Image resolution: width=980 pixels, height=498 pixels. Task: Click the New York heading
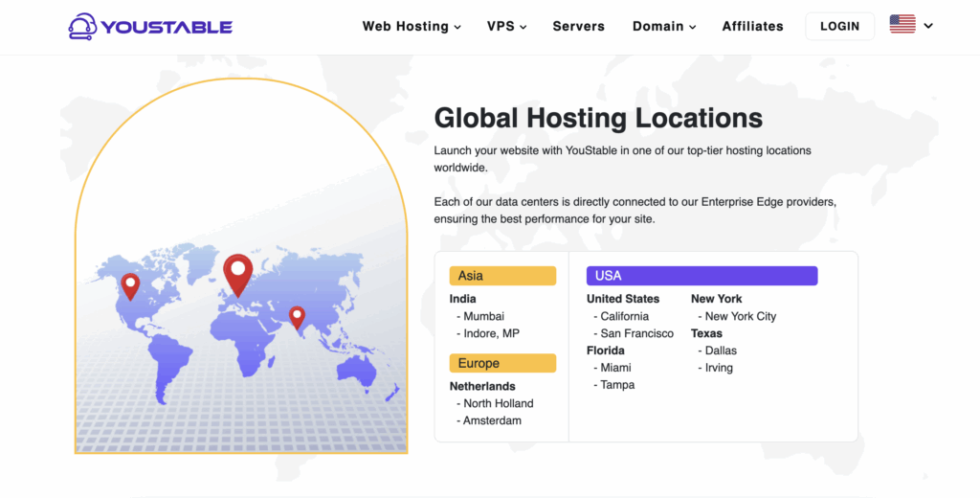tap(716, 299)
